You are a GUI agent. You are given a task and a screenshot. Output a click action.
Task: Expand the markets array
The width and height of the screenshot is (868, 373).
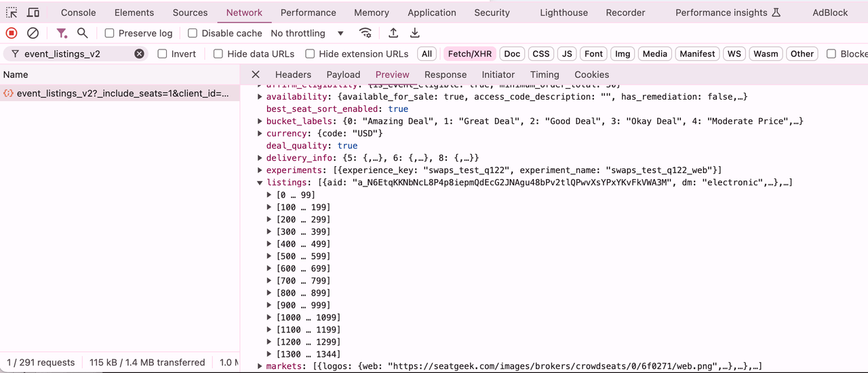pos(260,366)
